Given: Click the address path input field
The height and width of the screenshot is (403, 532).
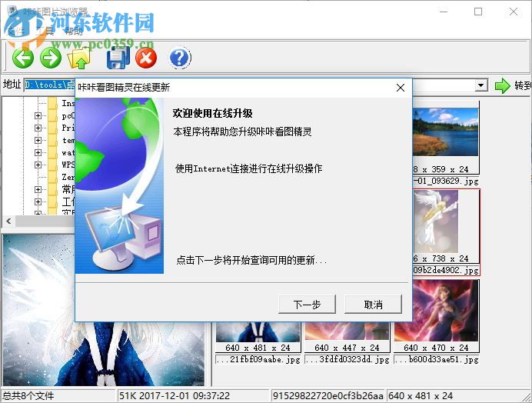Looking at the screenshot, I should click(x=49, y=85).
